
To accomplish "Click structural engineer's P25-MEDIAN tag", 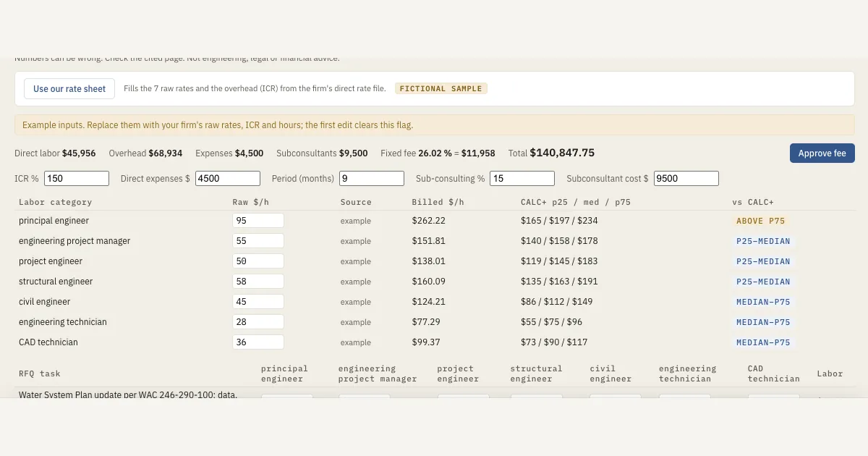I will pos(763,282).
